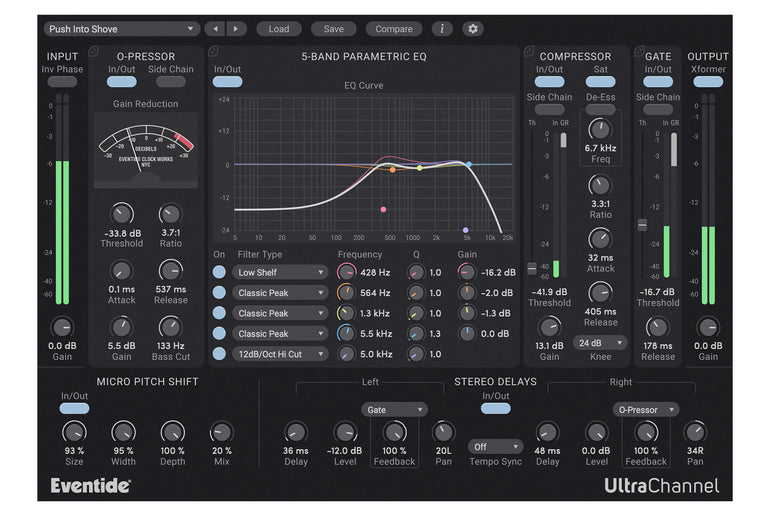770x515 pixels.
Task: Toggle Input Inv Phase switch
Action: (62, 82)
